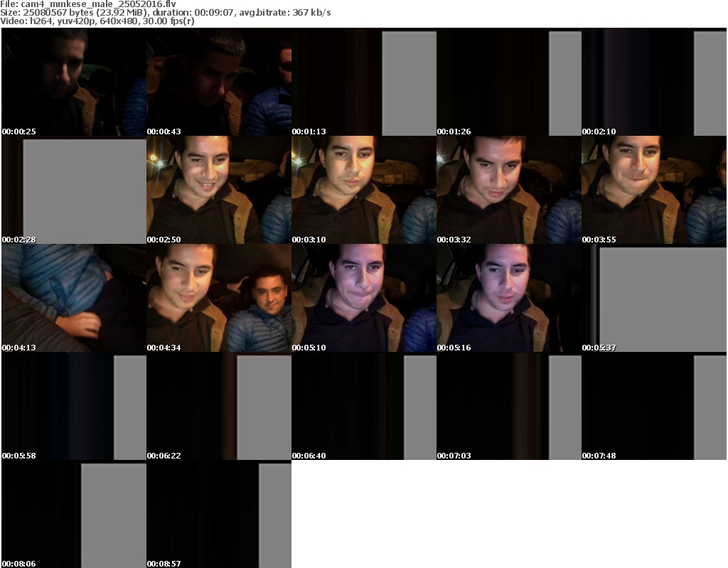Viewport: 728px width, 568px height.
Task: Select the gray frame at 00:05:37
Action: coord(654,298)
